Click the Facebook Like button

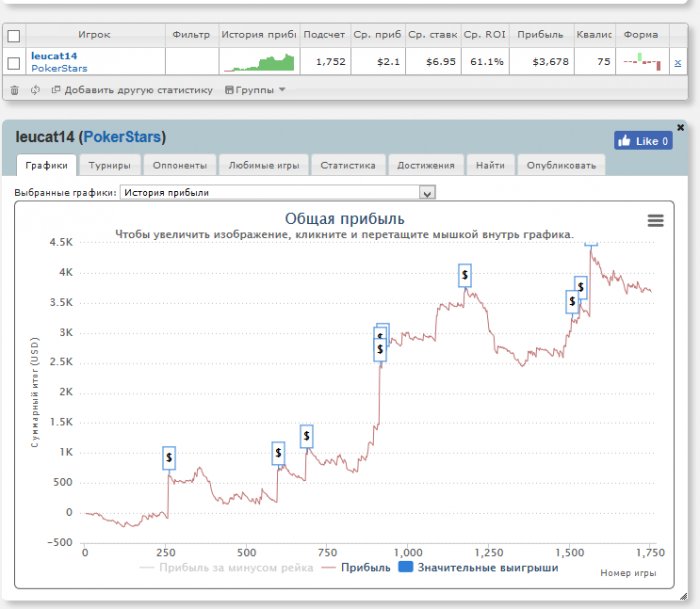pos(642,141)
